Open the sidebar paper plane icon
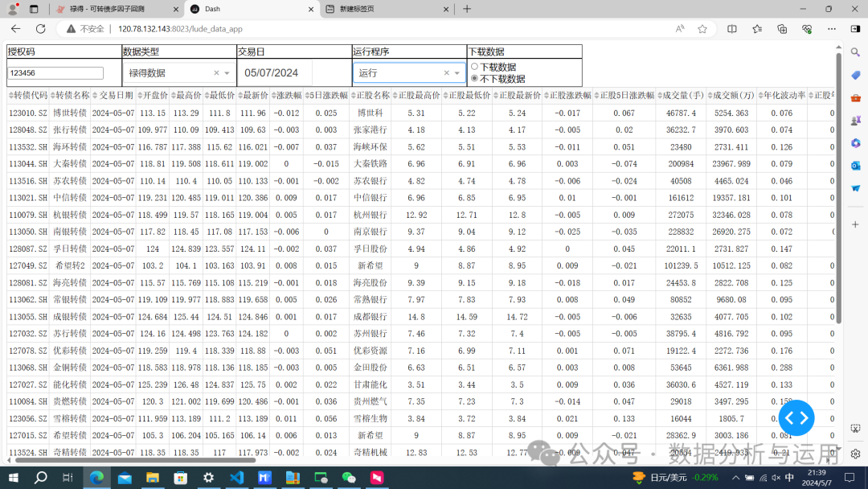The image size is (868, 489). click(x=855, y=188)
